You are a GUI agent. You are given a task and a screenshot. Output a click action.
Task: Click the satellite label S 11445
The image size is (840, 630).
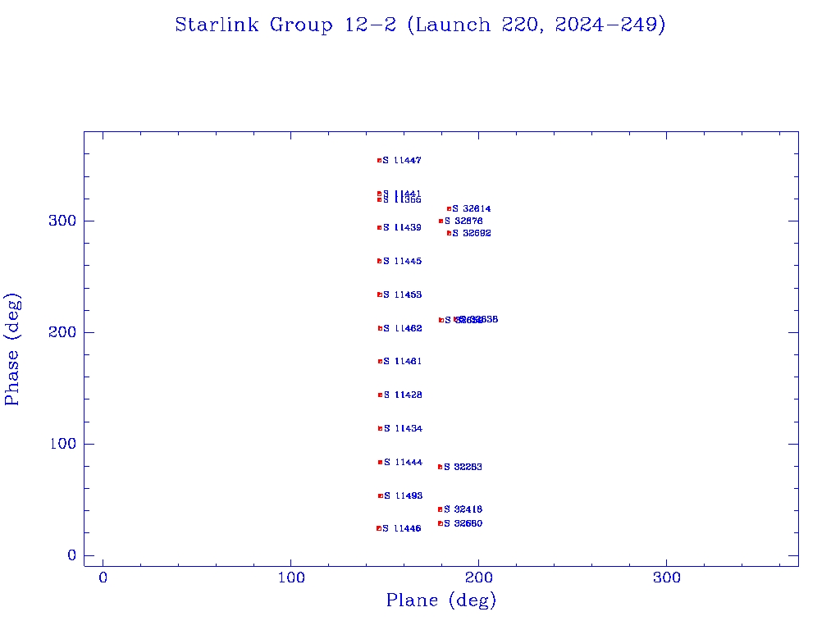[402, 262]
